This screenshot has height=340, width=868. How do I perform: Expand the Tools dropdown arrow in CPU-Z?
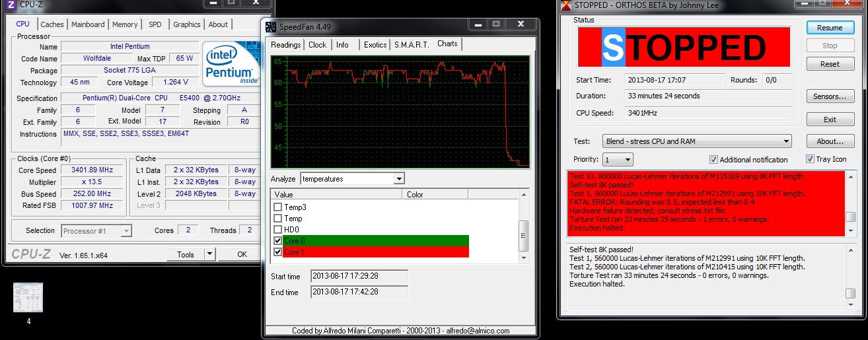click(209, 254)
